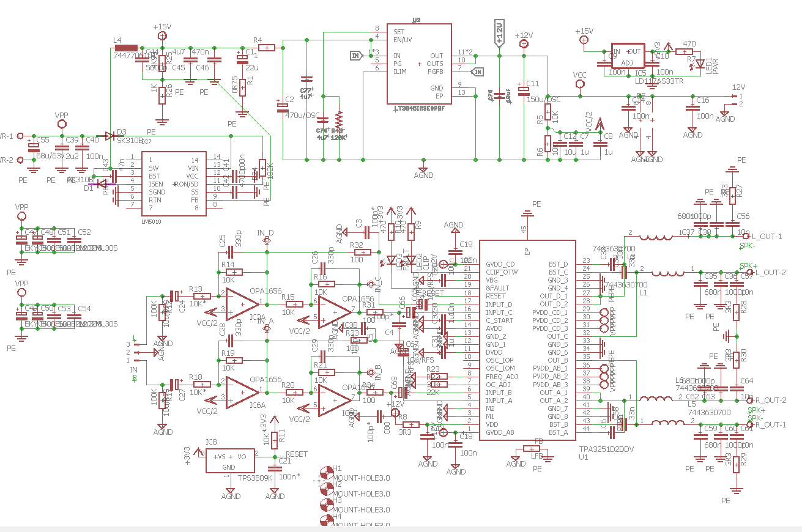Screen dimensions: 802x532
Task: Select op-amp triangle IC3A
Action: click(x=242, y=304)
